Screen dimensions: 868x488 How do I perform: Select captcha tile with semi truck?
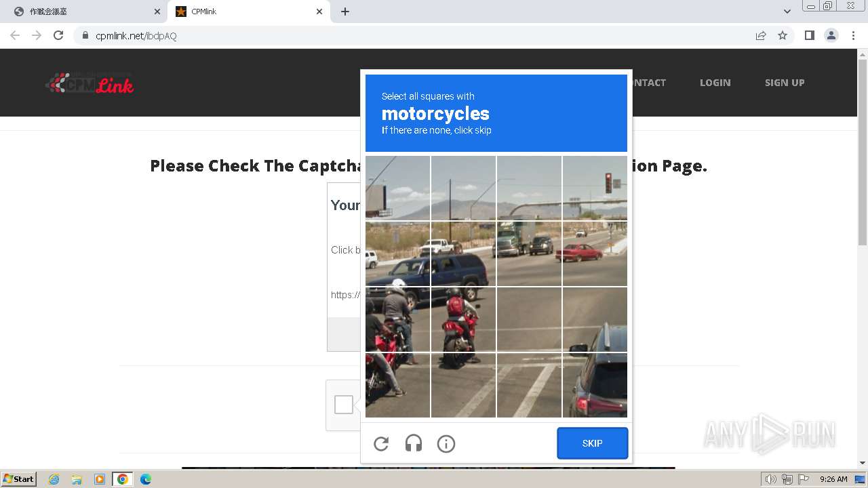529,253
